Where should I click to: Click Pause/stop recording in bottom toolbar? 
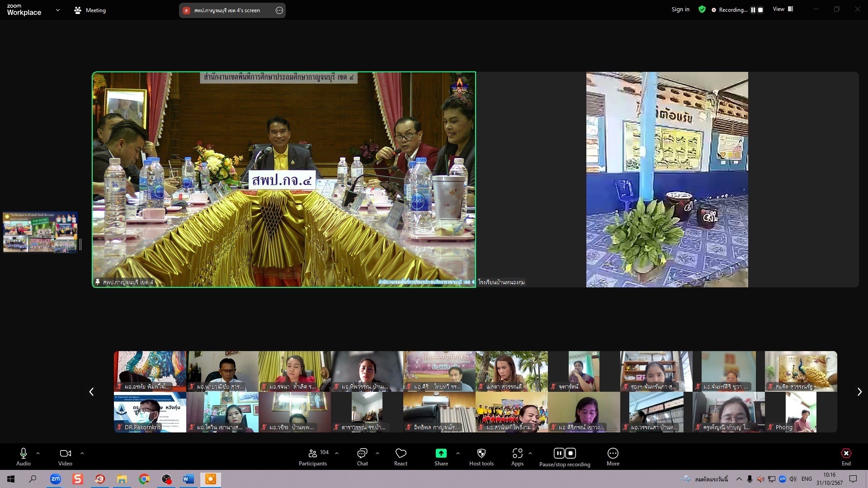565,457
